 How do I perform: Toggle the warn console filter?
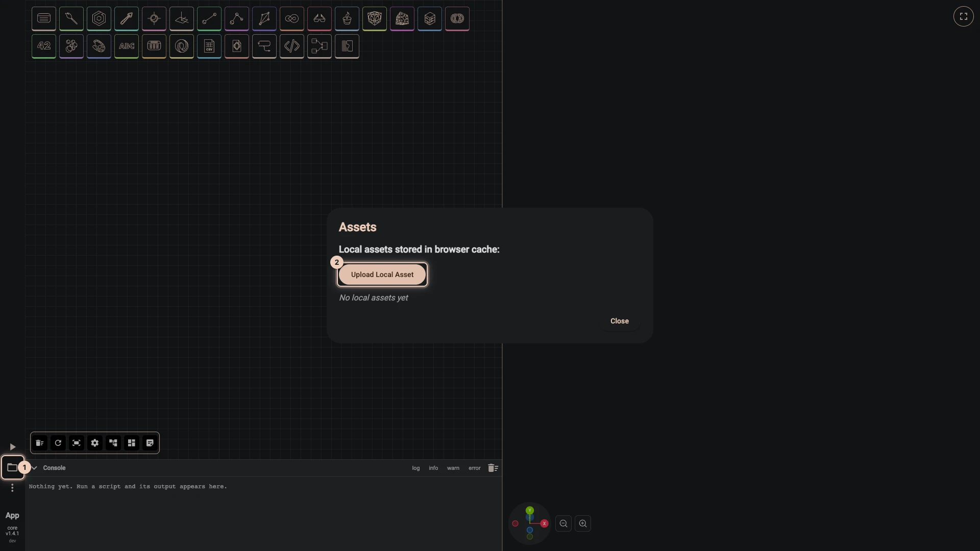pyautogui.click(x=453, y=468)
